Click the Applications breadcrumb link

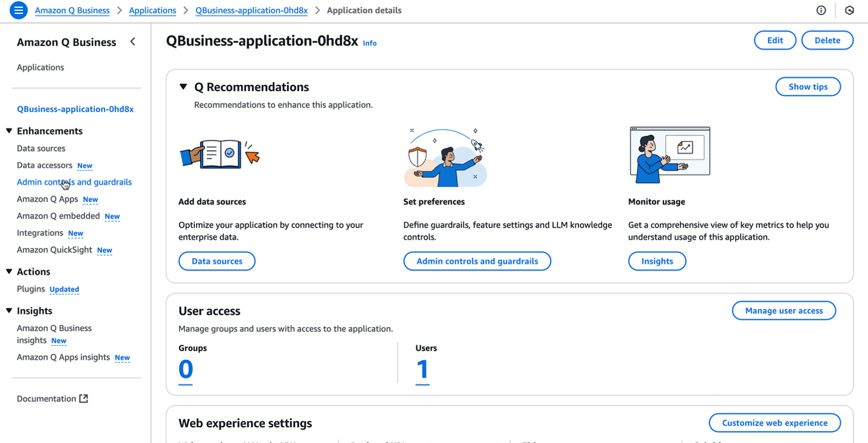(x=152, y=10)
